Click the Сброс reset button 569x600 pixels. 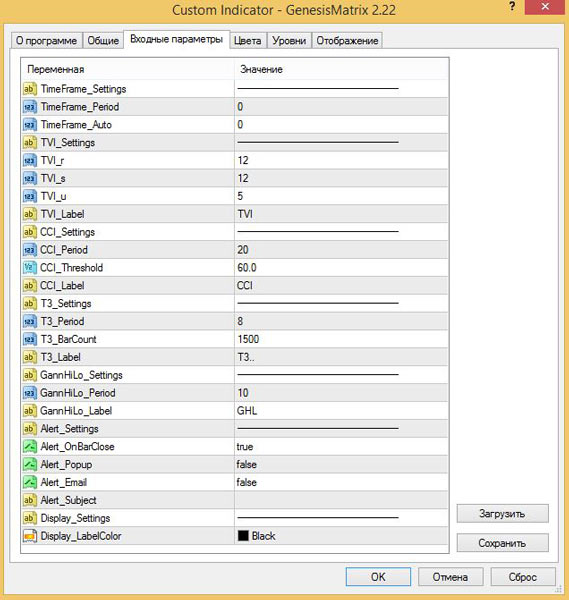(523, 577)
